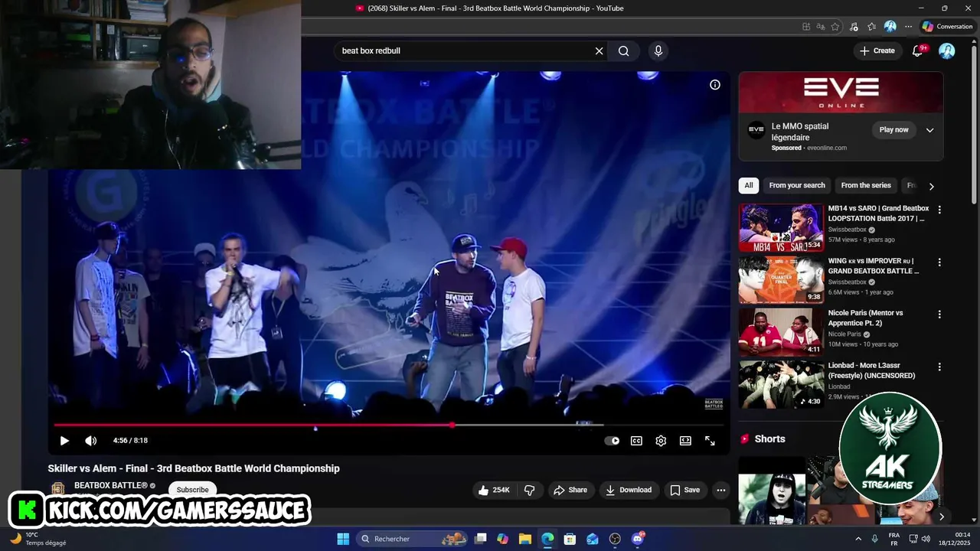Start voice search with the microphone
The height and width of the screenshot is (551, 980).
coord(658,51)
